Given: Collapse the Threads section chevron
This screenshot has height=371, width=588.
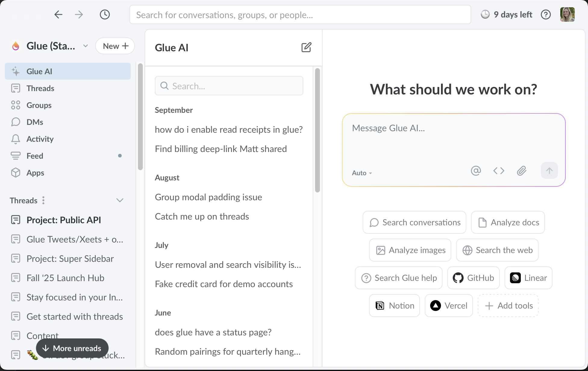Looking at the screenshot, I should [120, 200].
